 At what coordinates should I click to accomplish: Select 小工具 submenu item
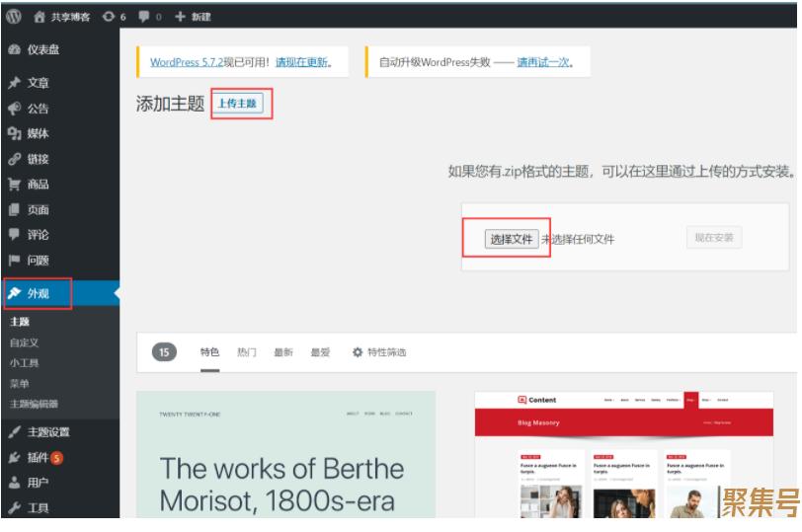tap(24, 363)
